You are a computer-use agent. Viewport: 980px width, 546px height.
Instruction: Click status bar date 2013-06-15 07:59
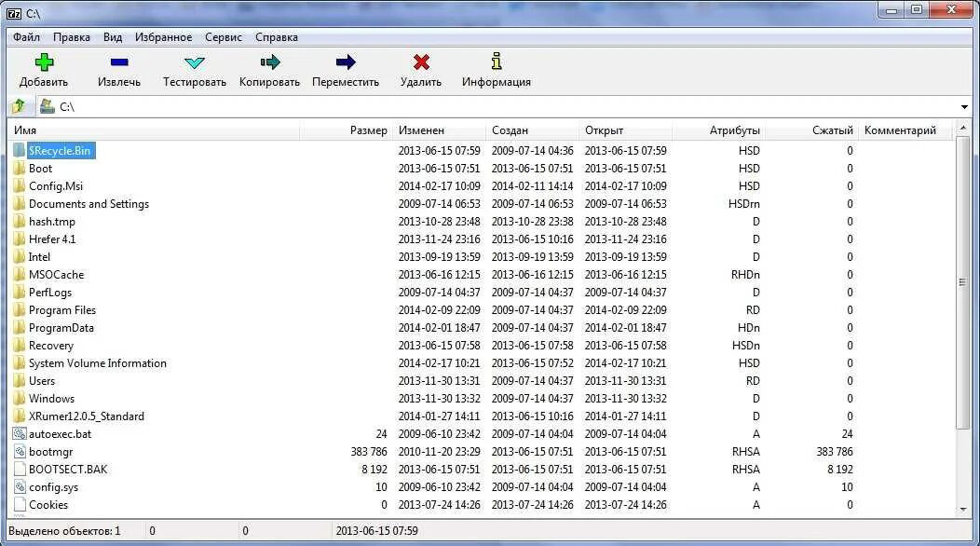click(x=377, y=531)
